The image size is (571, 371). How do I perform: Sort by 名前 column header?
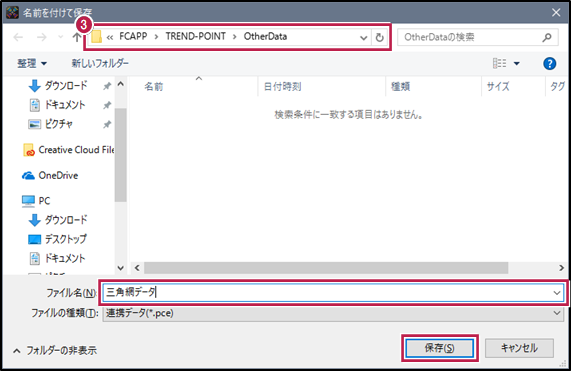tap(154, 87)
